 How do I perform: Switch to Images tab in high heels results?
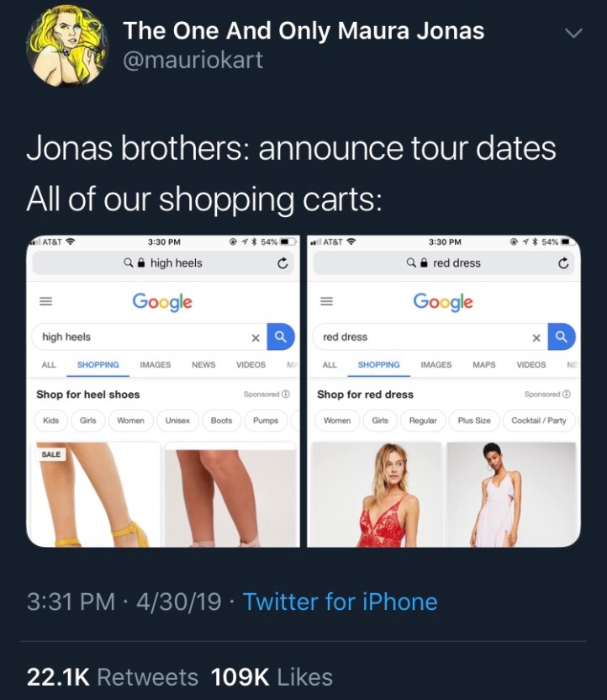(x=155, y=365)
